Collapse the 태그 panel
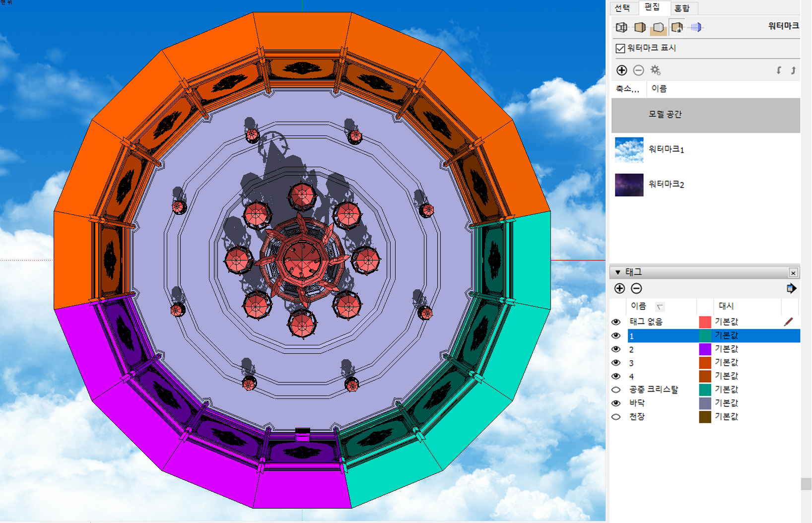The width and height of the screenshot is (812, 523). coord(618,272)
